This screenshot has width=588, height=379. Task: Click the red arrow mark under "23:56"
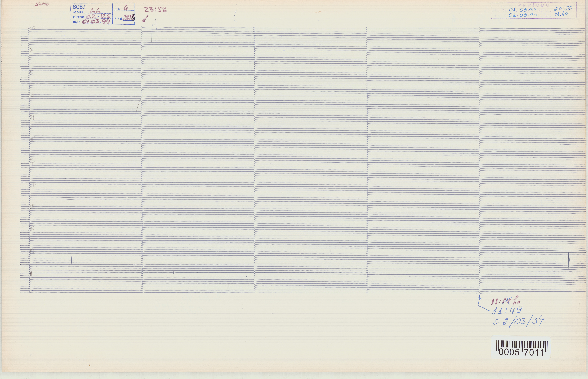145,18
